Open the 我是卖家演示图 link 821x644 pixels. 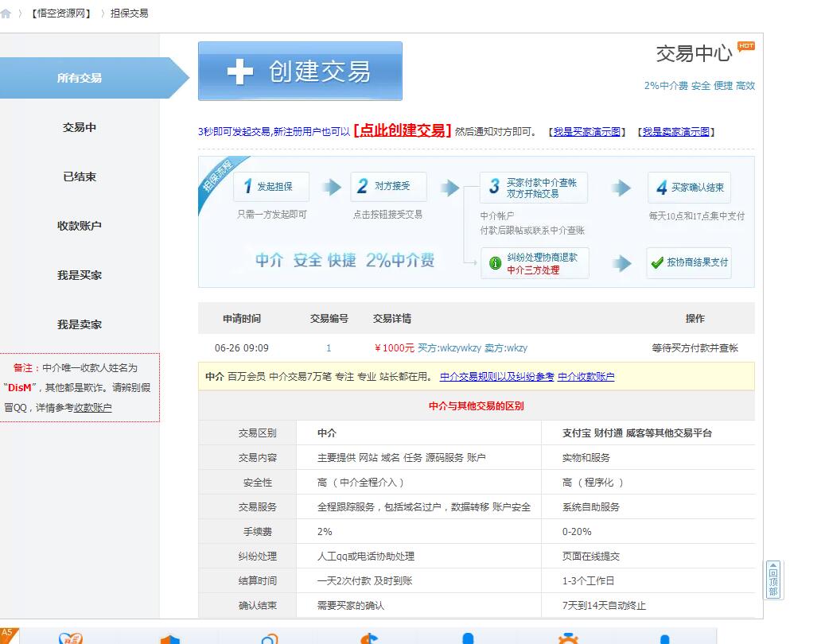[676, 132]
